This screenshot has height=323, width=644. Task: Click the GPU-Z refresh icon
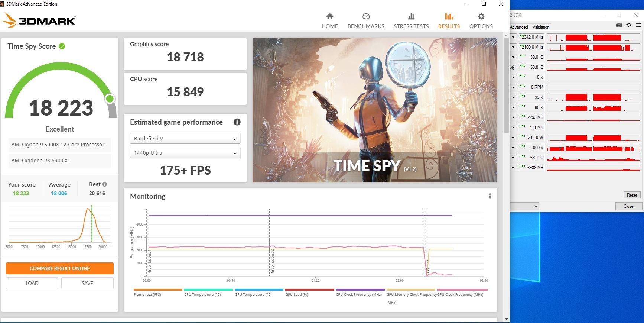[x=628, y=25]
